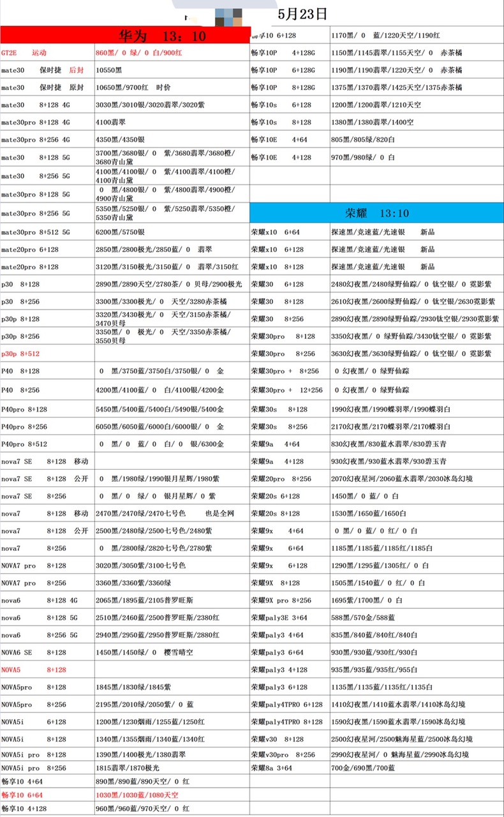Click price '5450黑/5400蓝/5400白/5490银/5400金'
The image size is (504, 817).
[x=172, y=409]
